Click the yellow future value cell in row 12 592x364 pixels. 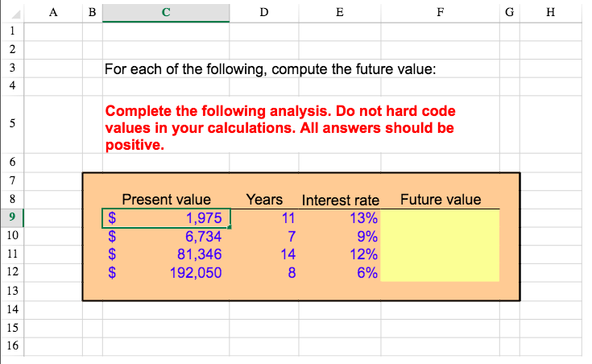point(441,272)
